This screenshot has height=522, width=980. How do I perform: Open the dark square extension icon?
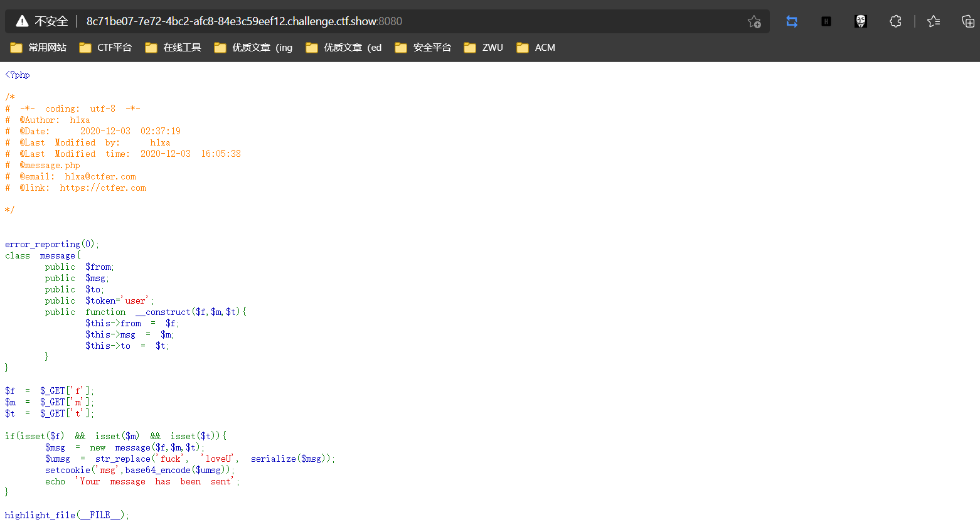826,21
